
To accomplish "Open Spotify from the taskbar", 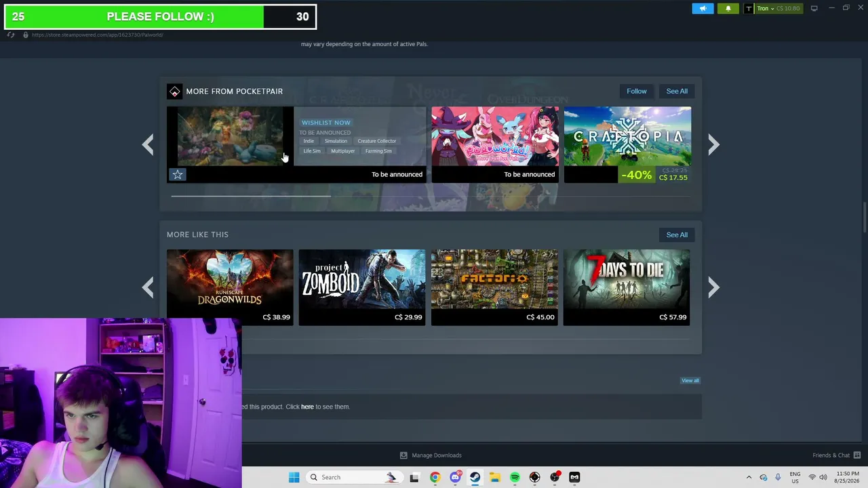I will tap(515, 477).
